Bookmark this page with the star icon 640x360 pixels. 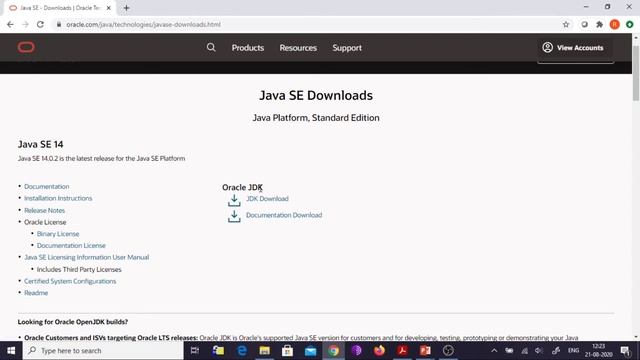coord(566,24)
